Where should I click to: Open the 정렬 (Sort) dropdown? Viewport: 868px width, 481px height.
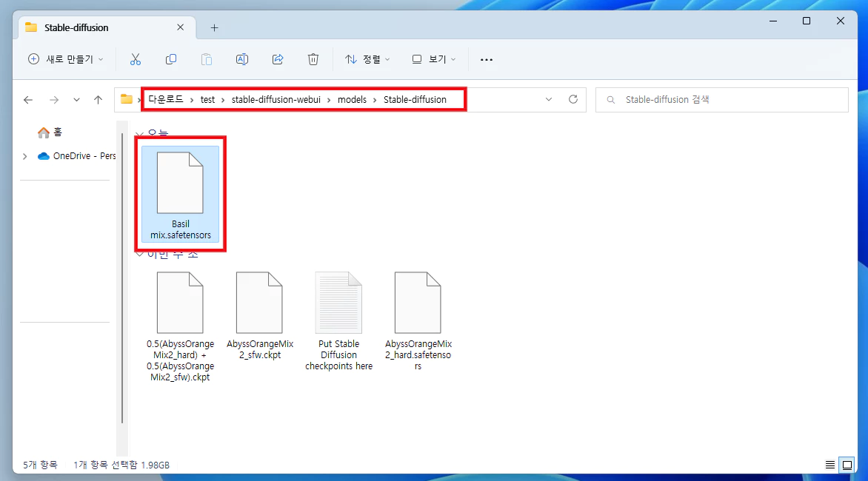pos(367,59)
